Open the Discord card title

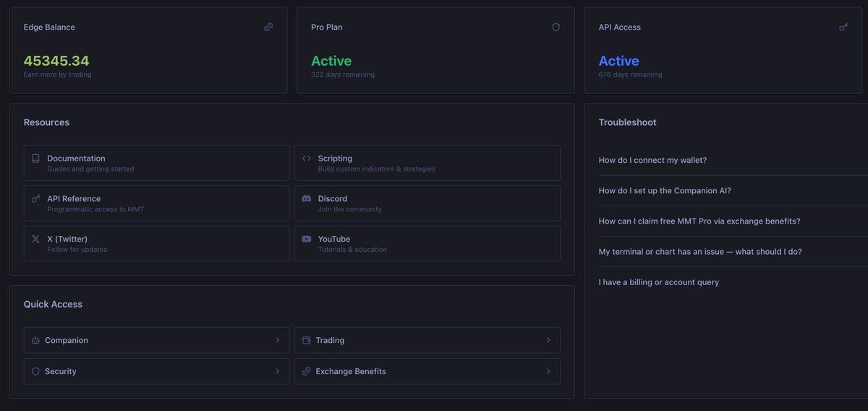click(333, 198)
